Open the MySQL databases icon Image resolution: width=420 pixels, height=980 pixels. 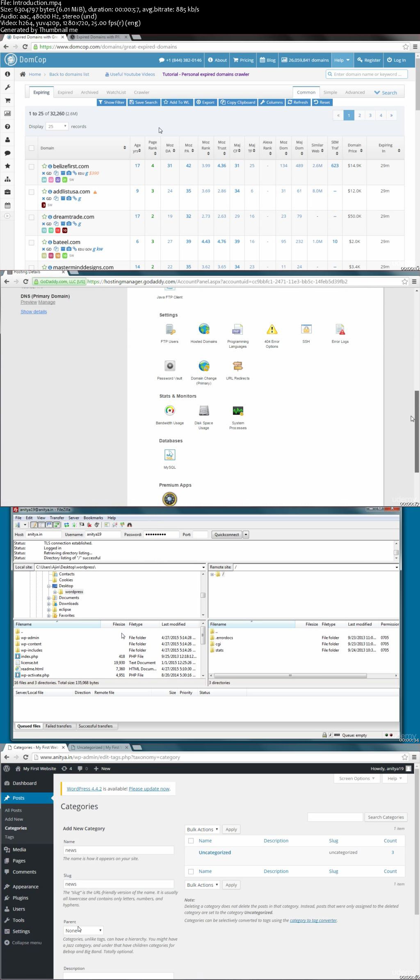click(x=170, y=455)
